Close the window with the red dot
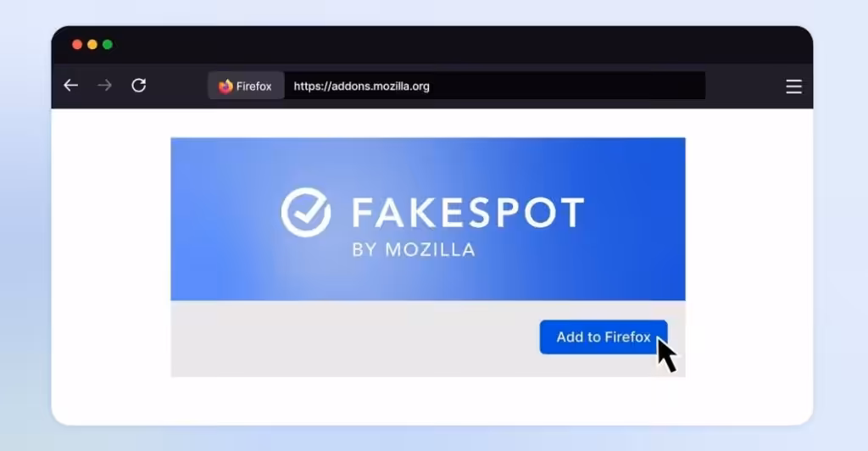Image resolution: width=868 pixels, height=451 pixels. click(77, 45)
